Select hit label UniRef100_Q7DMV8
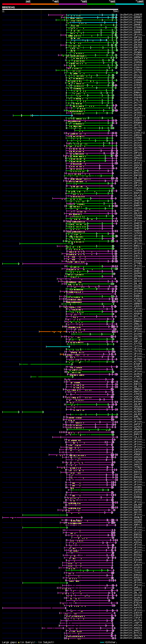Screen dimensions: 146x644 point(131,70)
